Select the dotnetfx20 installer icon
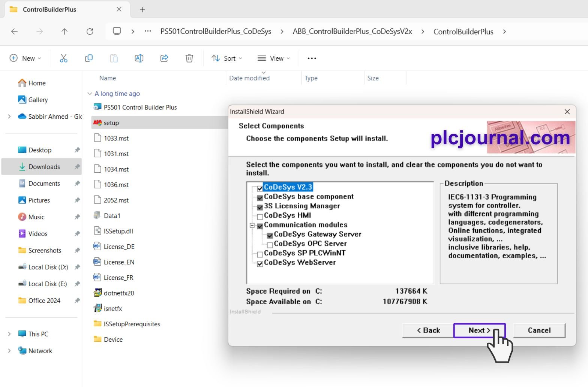 [x=97, y=293]
